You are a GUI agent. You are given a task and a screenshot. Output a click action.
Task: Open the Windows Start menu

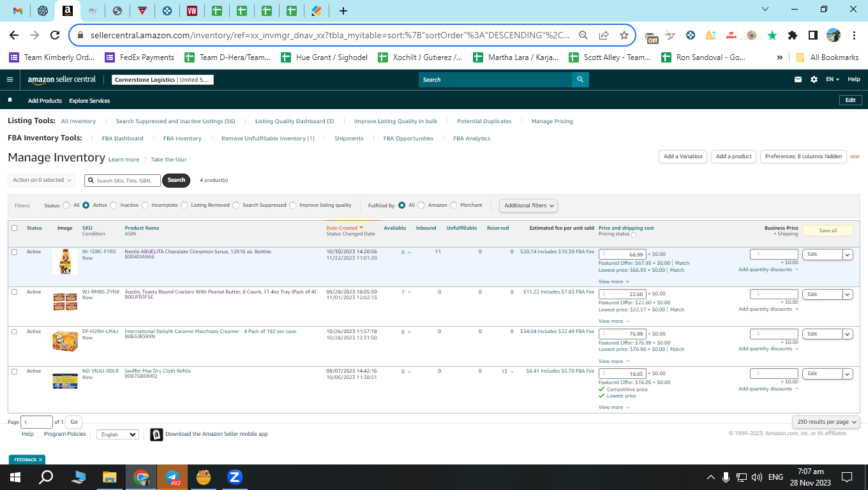click(15, 477)
